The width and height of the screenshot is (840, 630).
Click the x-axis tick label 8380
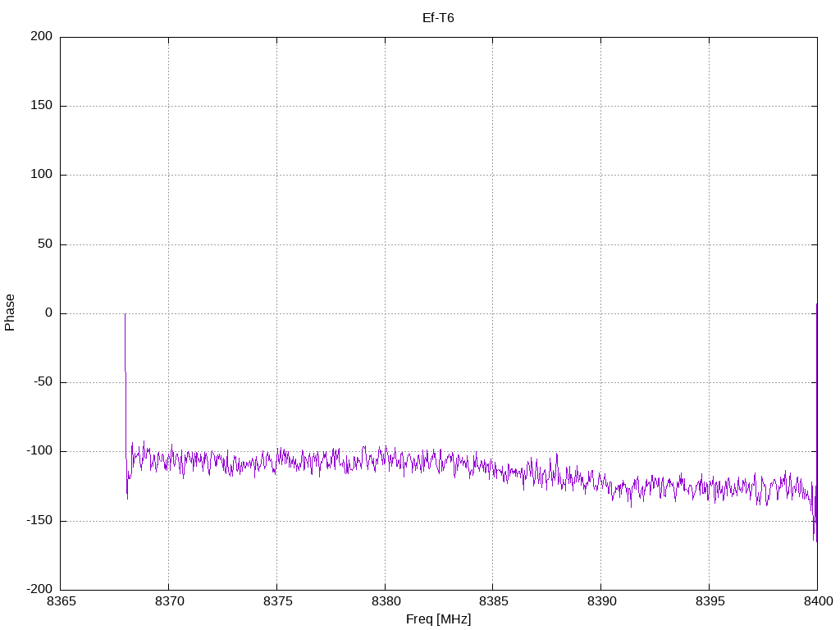(386, 601)
